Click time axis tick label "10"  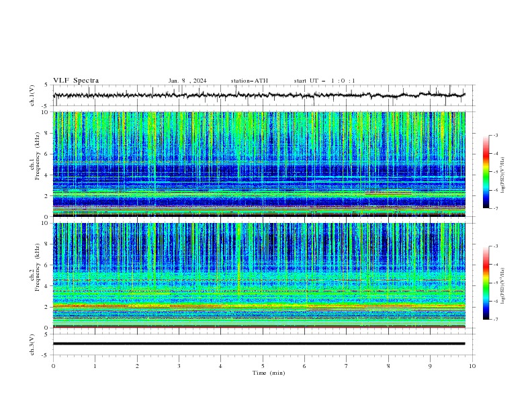point(472,366)
